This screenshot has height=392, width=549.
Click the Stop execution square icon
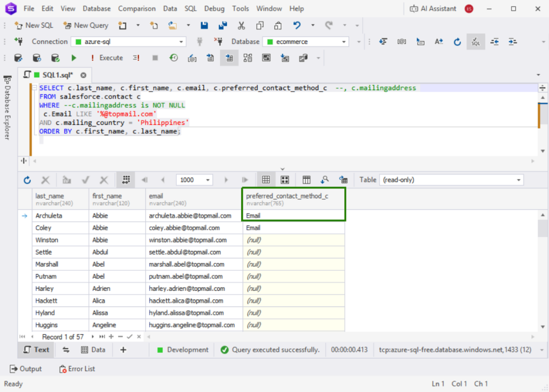point(155,58)
